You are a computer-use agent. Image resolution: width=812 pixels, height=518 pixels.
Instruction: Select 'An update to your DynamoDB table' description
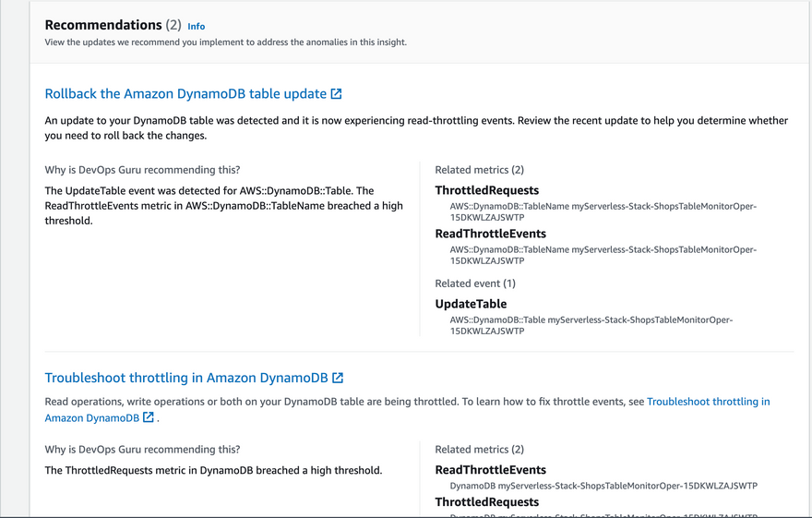[x=416, y=128]
